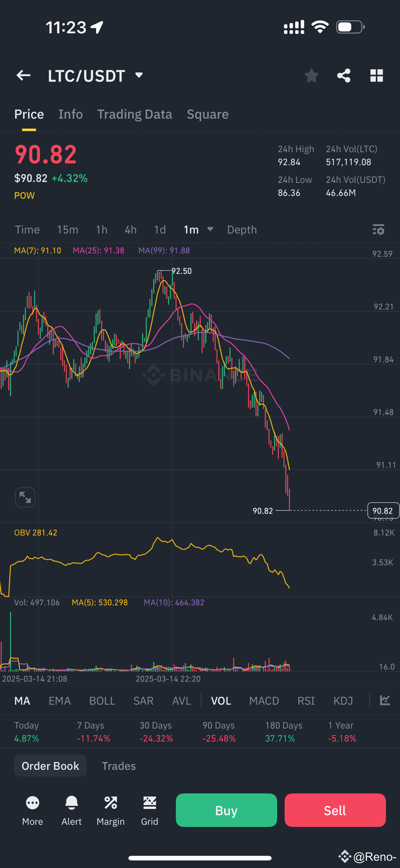Tap the 92.50 high marker on chart
Screen dimensions: 400x868
click(182, 271)
